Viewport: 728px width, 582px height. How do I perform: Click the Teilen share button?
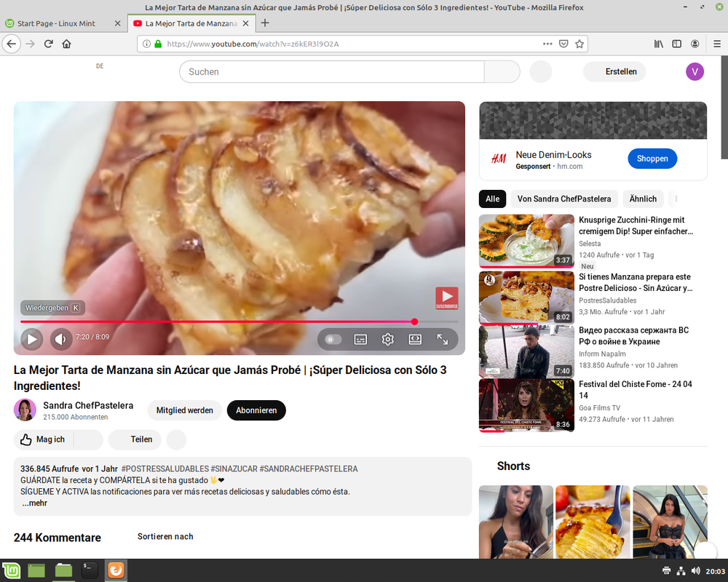click(135, 439)
